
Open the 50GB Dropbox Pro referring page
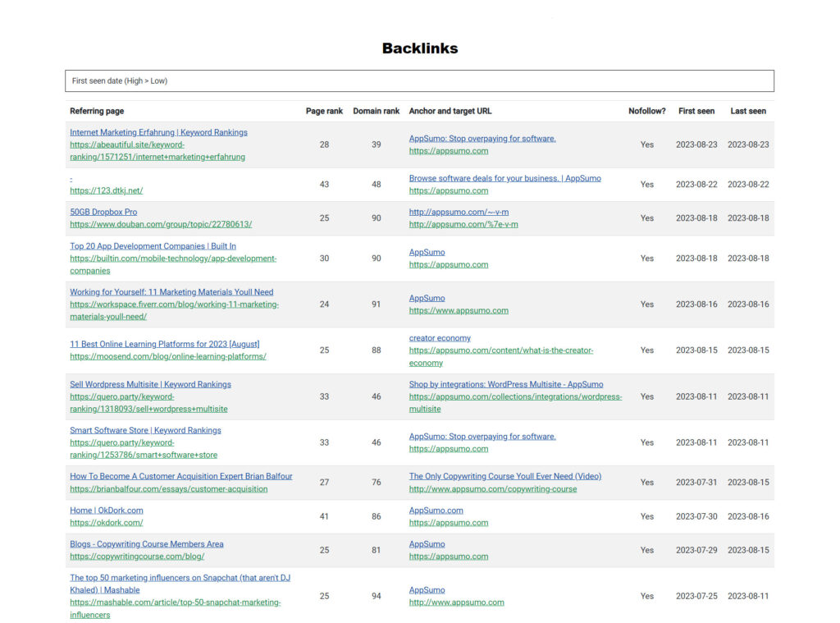click(104, 212)
